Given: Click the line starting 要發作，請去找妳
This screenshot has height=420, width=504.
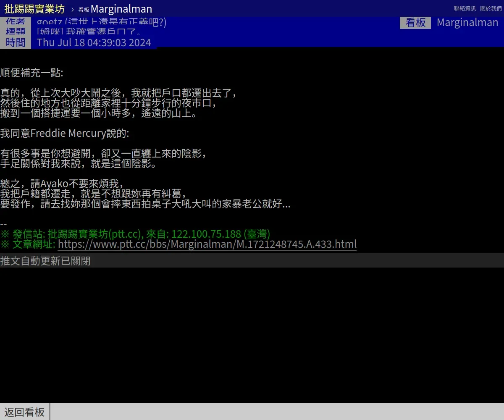Looking at the screenshot, I should click(x=145, y=204).
